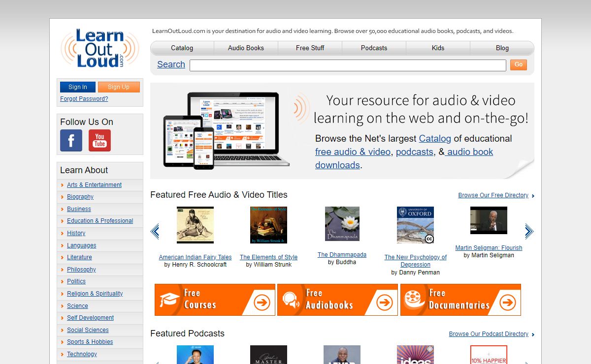Open The New Psychology of Depression link
The image size is (591, 364).
click(x=415, y=261)
